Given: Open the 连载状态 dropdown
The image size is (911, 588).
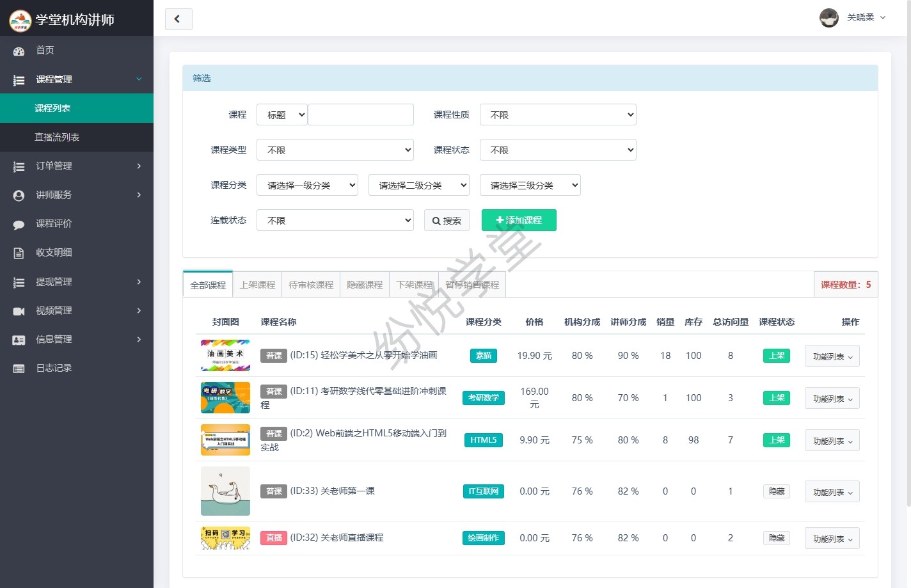Looking at the screenshot, I should [335, 221].
